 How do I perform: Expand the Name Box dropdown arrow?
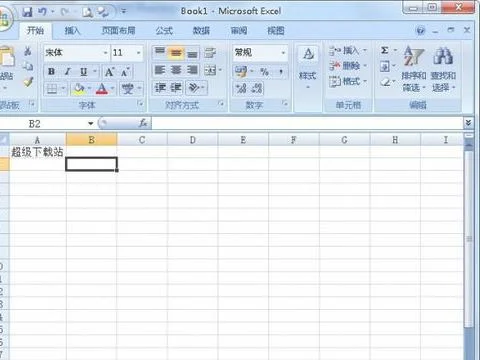point(90,124)
